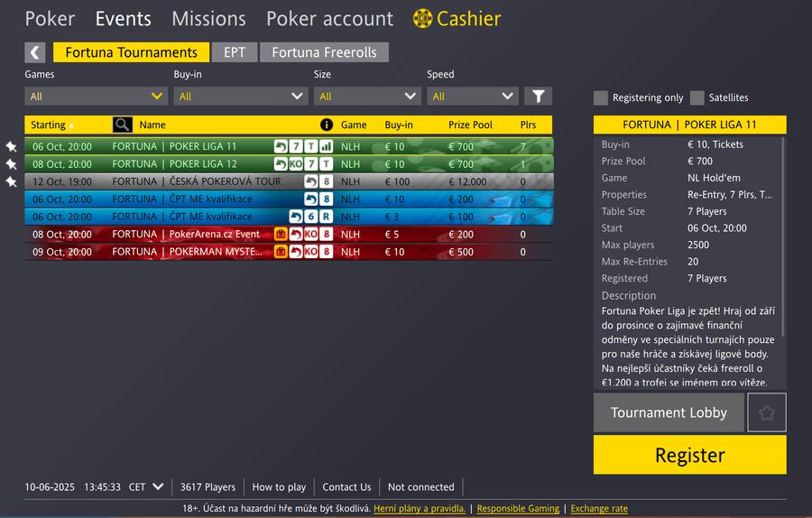The width and height of the screenshot is (812, 518).
Task: Open the Speed filter dropdown
Action: tap(472, 96)
